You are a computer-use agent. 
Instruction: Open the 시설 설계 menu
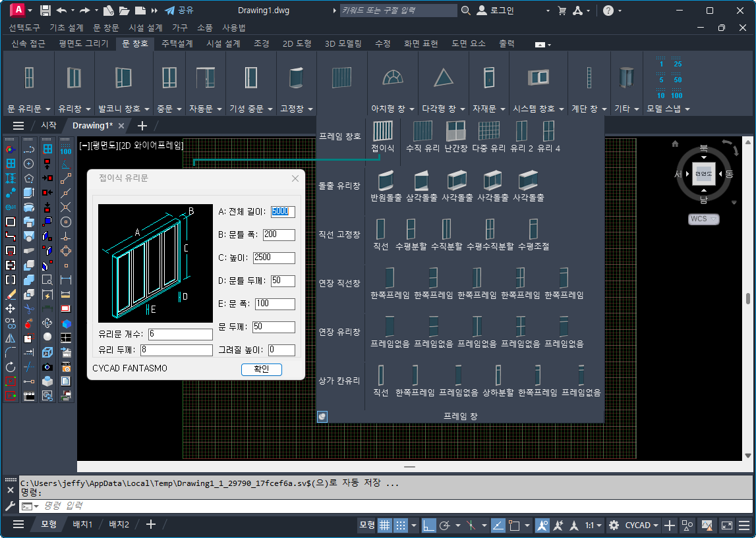(145, 28)
